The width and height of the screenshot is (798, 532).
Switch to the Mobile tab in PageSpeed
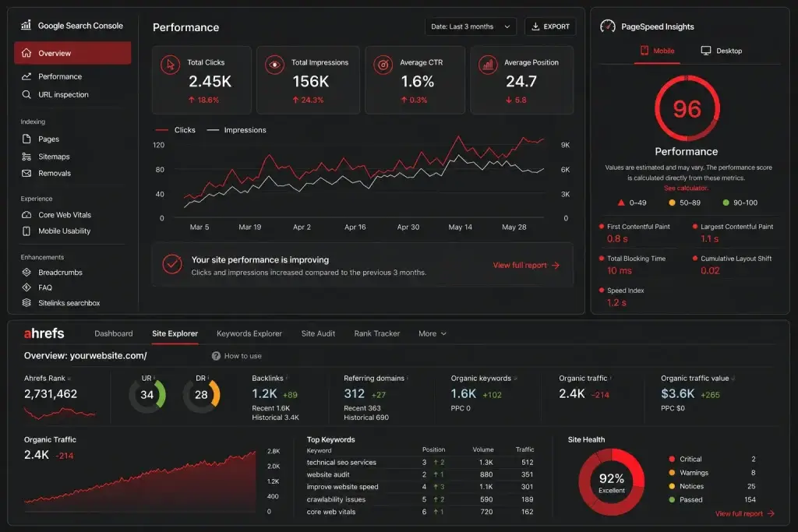657,51
